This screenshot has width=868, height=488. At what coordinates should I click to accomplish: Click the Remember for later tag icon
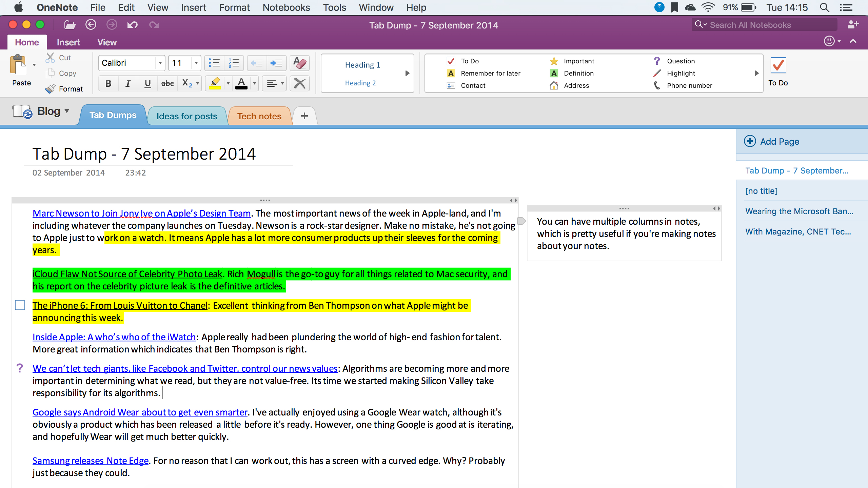[451, 73]
